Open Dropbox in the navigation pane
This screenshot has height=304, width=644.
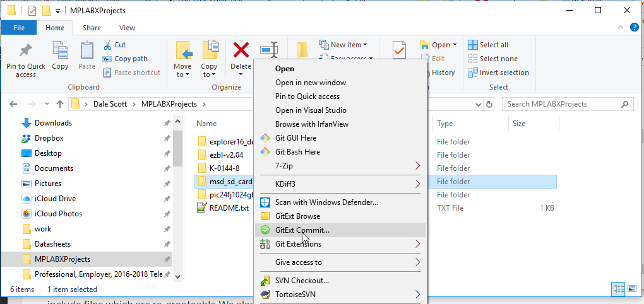click(49, 138)
